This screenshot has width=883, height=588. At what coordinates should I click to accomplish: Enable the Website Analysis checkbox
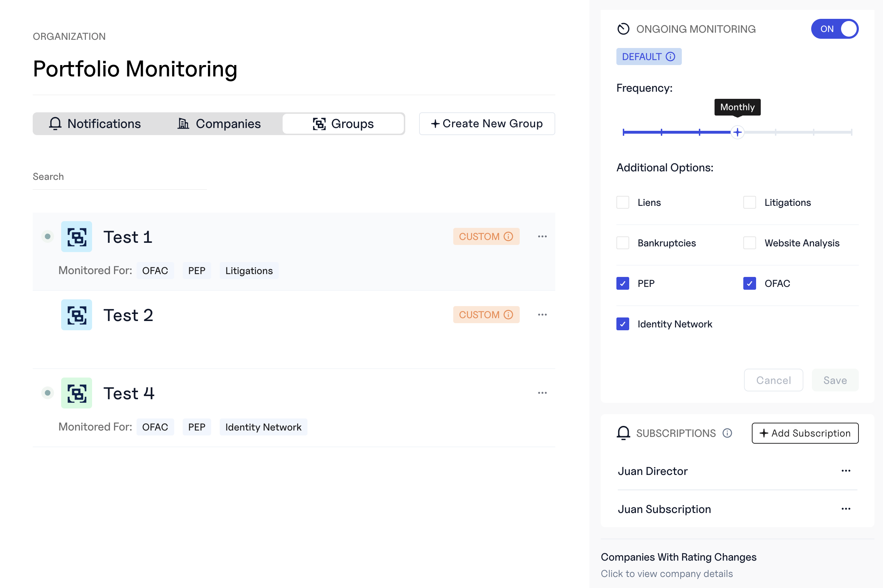coord(749,243)
